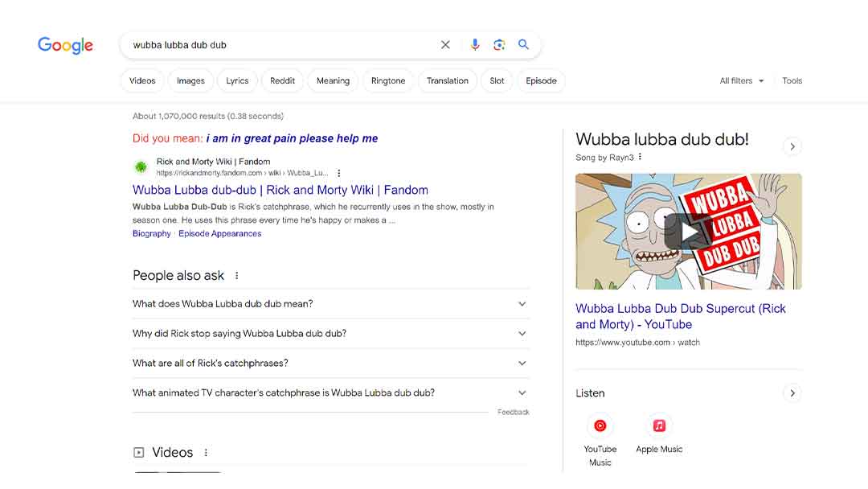Image resolution: width=868 pixels, height=489 pixels.
Task: Click the Rick and Morty Wiki favicon
Action: coord(141,166)
